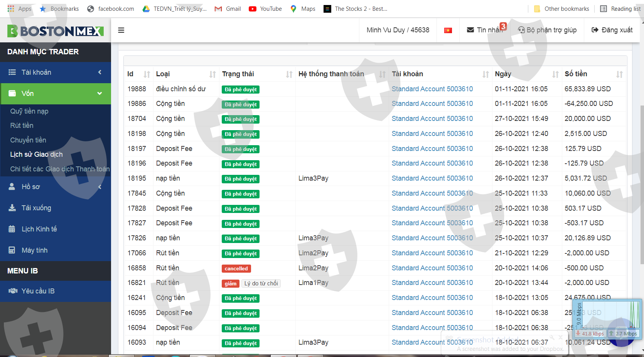Expand the Hồ sơ sidebar menu
Image resolution: width=644 pixels, height=357 pixels.
[56, 187]
